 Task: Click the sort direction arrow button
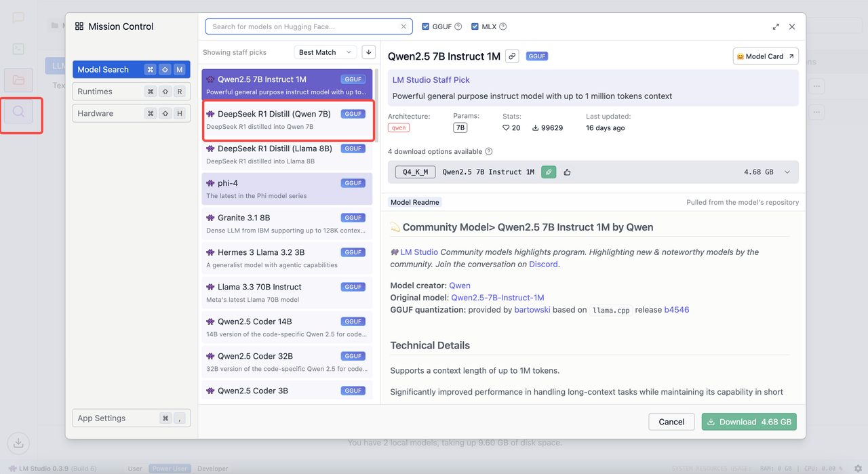[368, 52]
